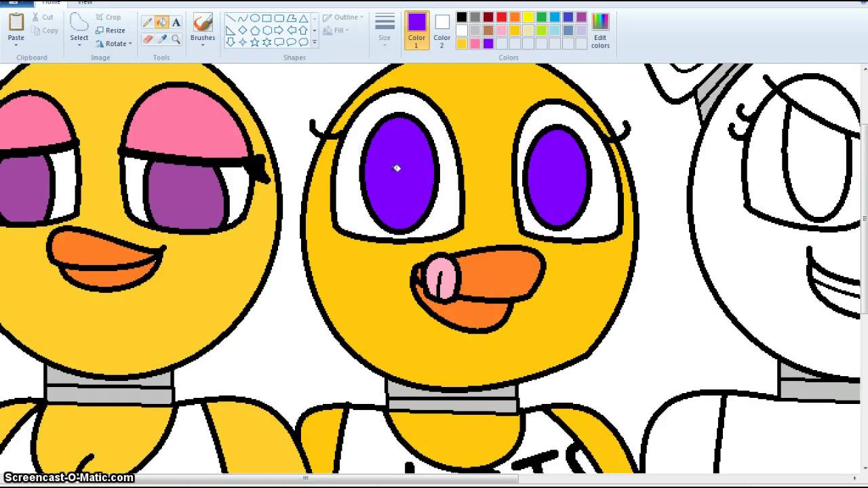Screen dimensions: 868x488
Task: Choose the Five-point star shape
Action: click(x=254, y=42)
